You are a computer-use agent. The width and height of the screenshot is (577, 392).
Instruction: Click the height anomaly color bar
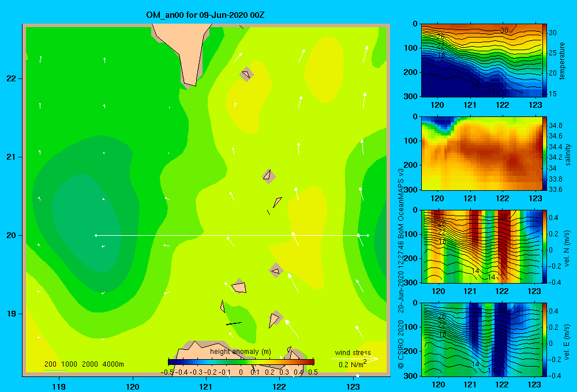point(241,362)
